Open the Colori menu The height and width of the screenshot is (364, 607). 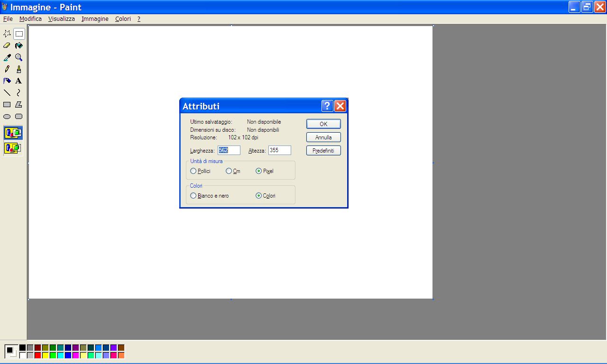tap(123, 19)
